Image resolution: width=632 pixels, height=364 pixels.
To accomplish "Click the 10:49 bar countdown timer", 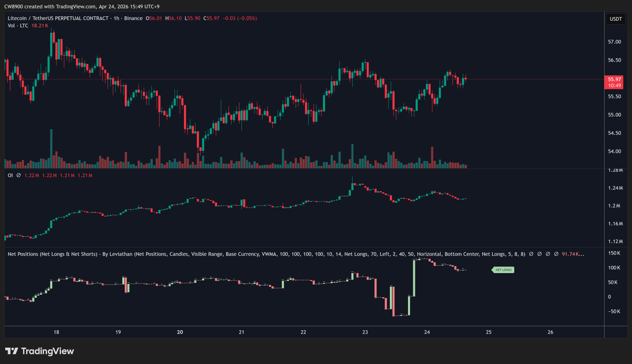I will click(615, 85).
